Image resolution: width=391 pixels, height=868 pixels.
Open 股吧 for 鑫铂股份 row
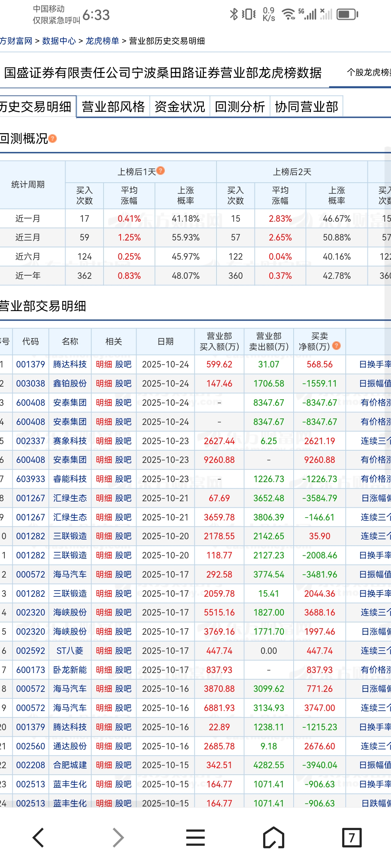[123, 383]
